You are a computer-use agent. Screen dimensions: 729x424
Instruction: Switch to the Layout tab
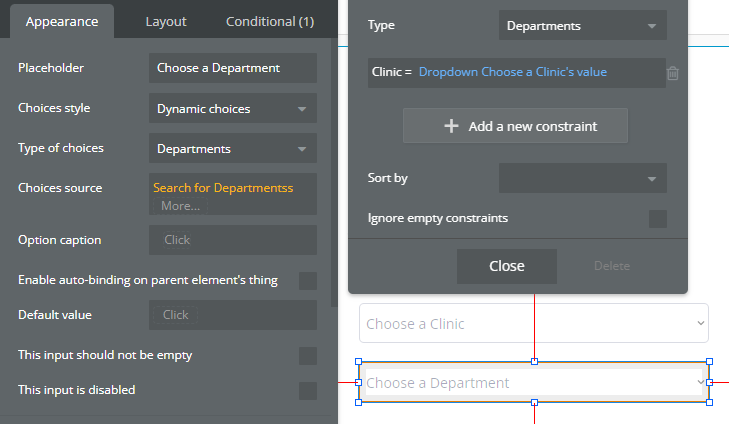166,21
